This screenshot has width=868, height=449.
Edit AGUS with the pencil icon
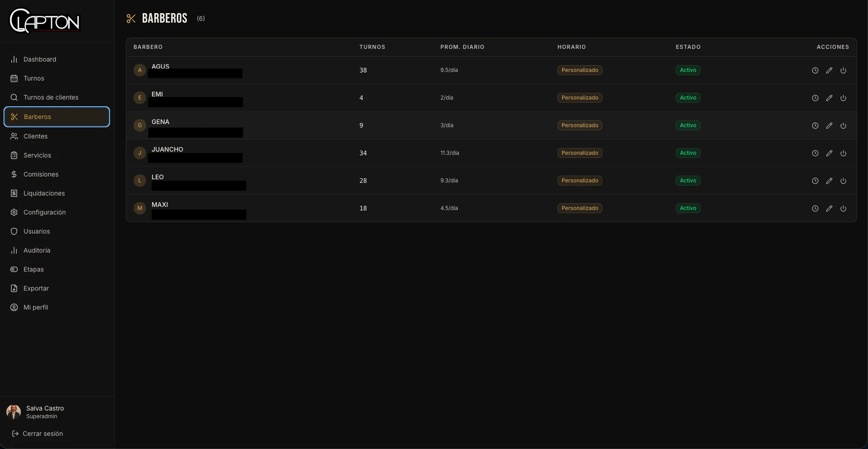(829, 71)
